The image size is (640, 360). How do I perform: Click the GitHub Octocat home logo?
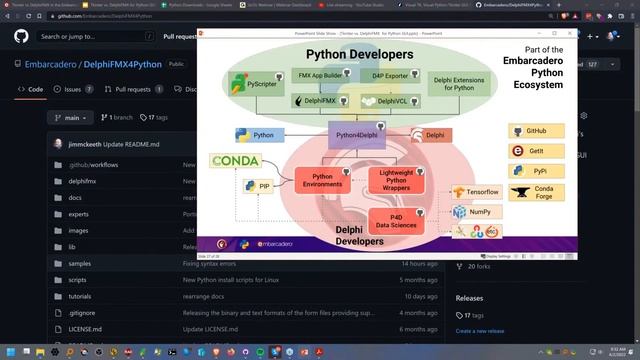pyautogui.click(x=21, y=36)
